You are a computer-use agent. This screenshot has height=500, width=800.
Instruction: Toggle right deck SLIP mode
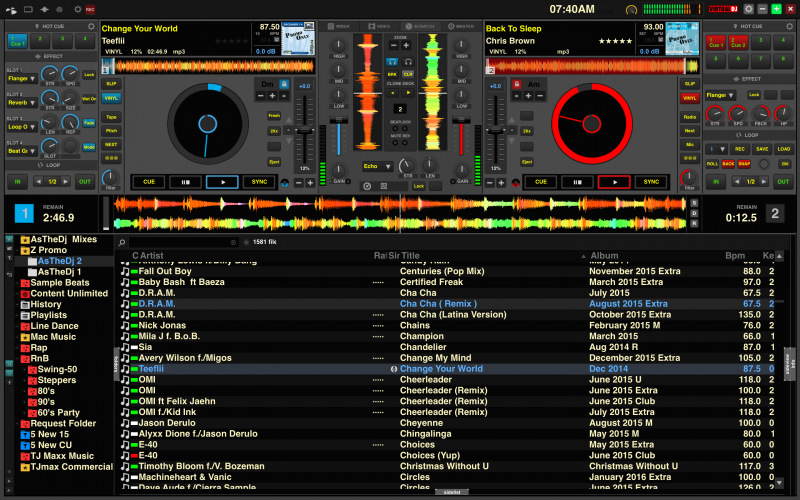(690, 84)
